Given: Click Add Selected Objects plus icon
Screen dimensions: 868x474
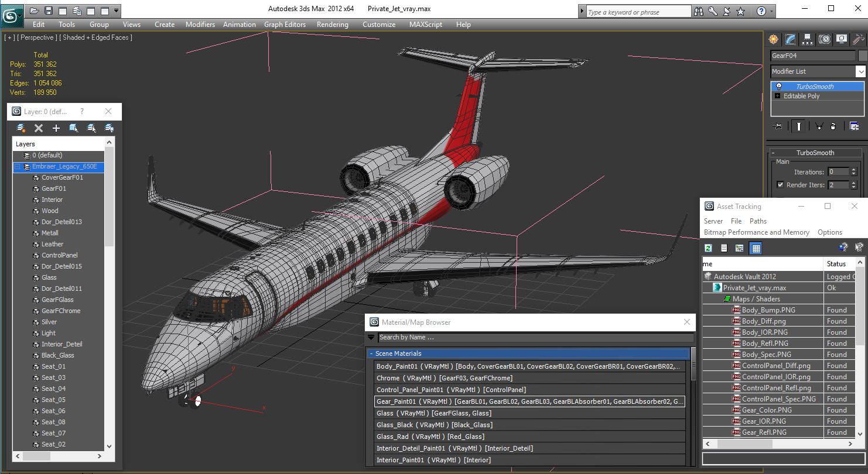Looking at the screenshot, I should (x=56, y=128).
